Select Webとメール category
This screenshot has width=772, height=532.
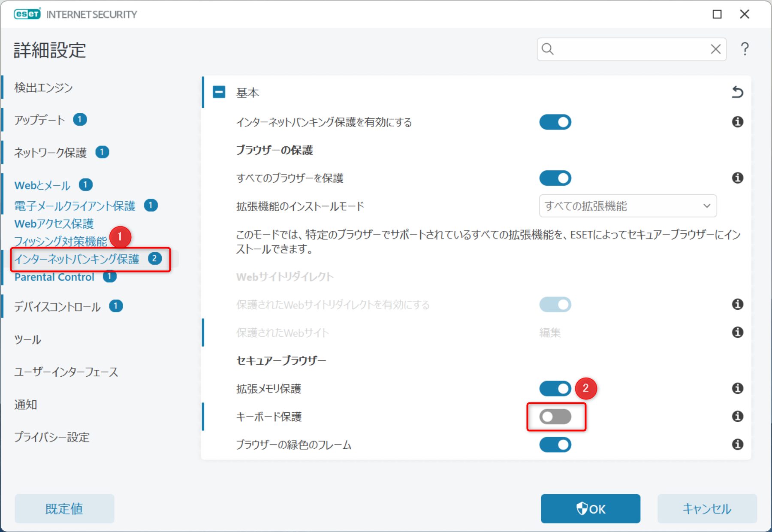click(x=42, y=185)
